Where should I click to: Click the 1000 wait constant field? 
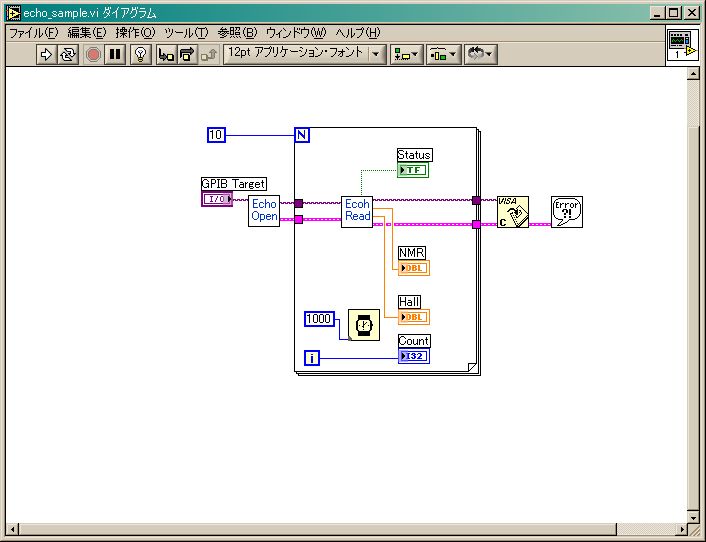(x=319, y=319)
